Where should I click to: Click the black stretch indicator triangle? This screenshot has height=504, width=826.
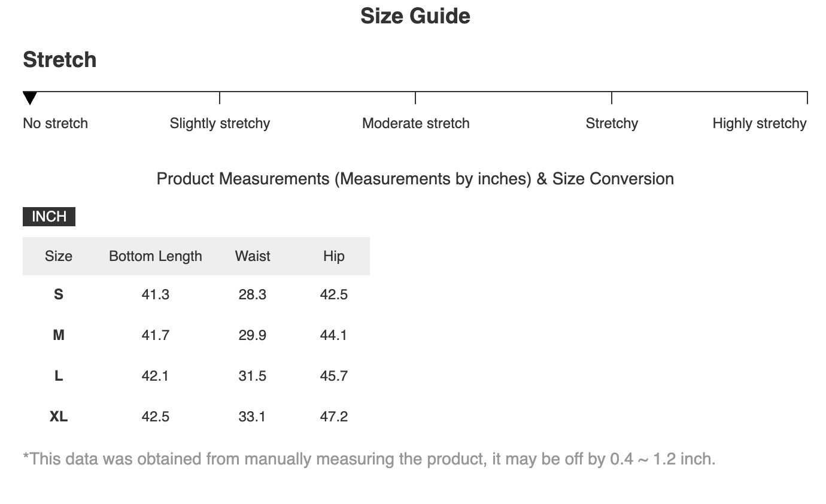30,99
